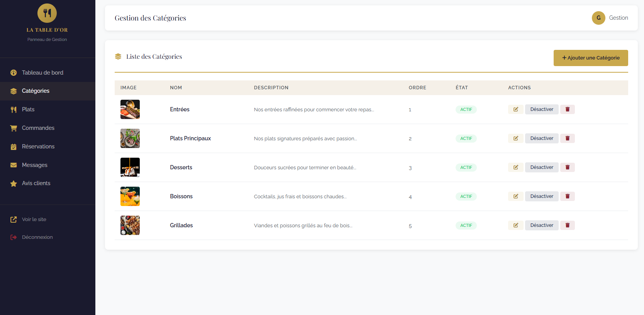
Task: Open the Réservations page
Action: pos(38,146)
